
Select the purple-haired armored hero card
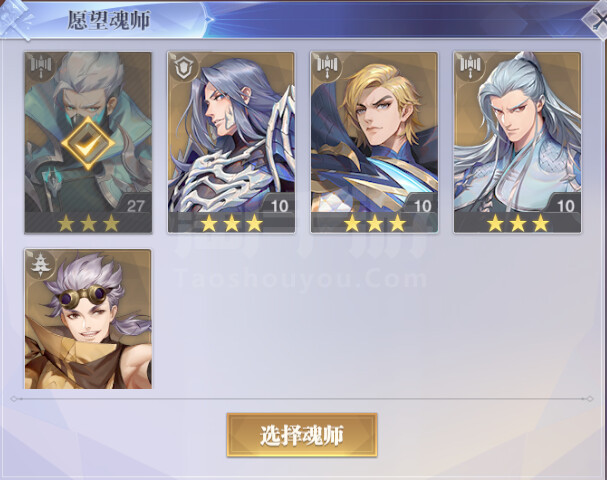tap(231, 142)
